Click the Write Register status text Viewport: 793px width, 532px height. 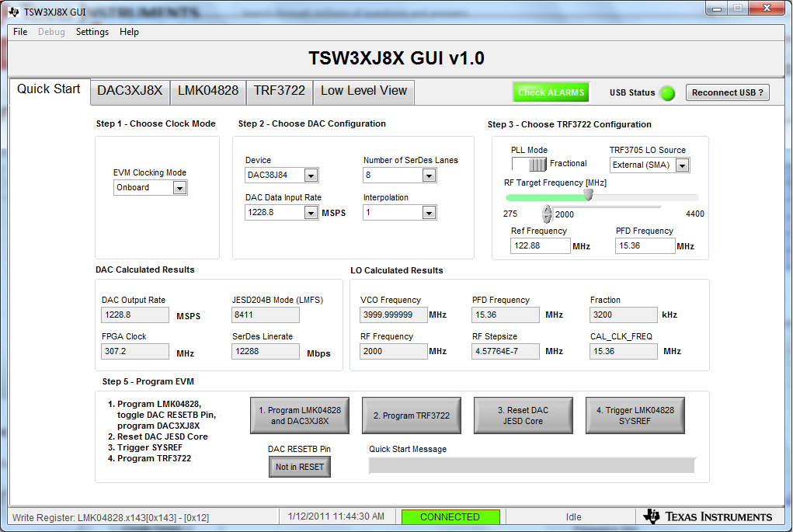point(110,517)
